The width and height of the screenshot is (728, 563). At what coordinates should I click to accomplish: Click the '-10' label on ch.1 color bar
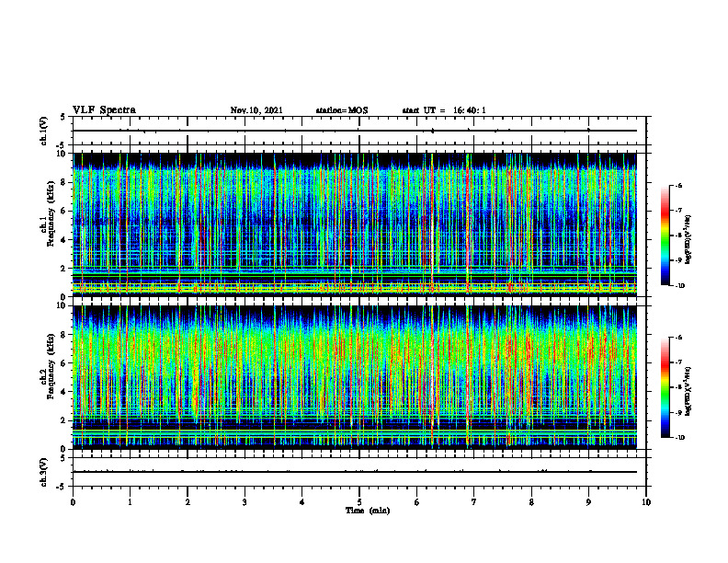679,286
